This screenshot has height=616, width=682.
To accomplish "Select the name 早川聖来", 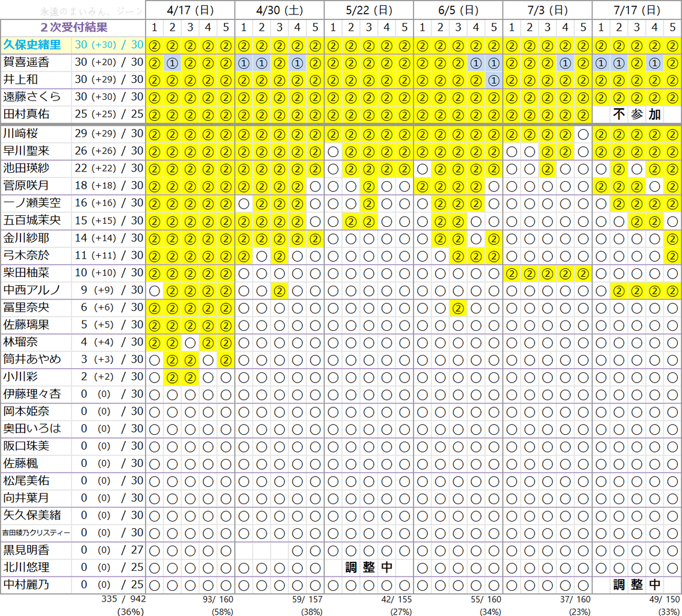I will point(26,151).
